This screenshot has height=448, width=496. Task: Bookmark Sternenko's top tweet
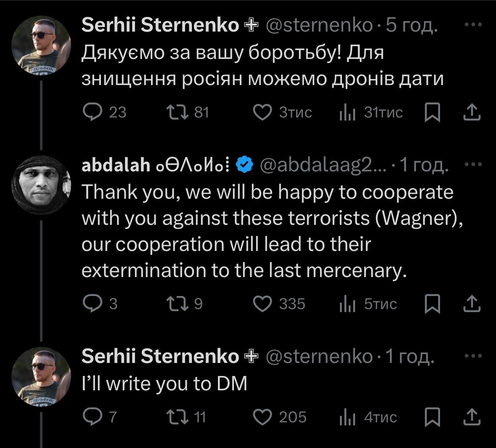click(x=432, y=112)
